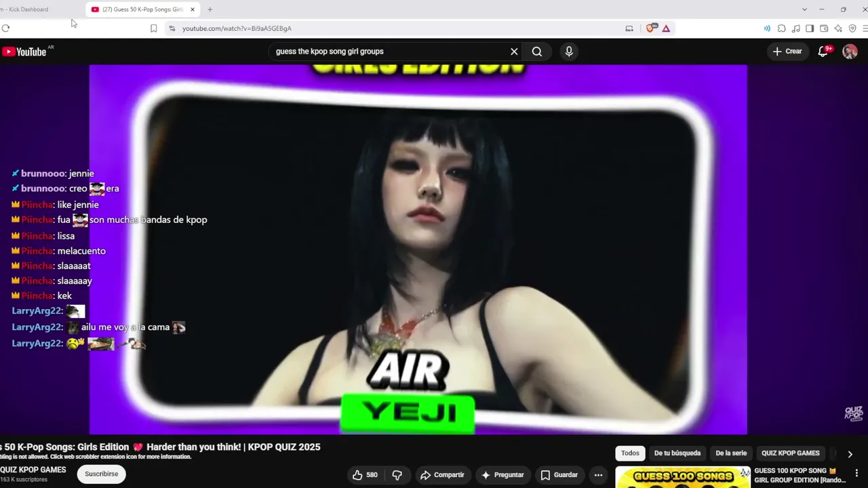
Task: Select the De la serie chip
Action: 731,453
